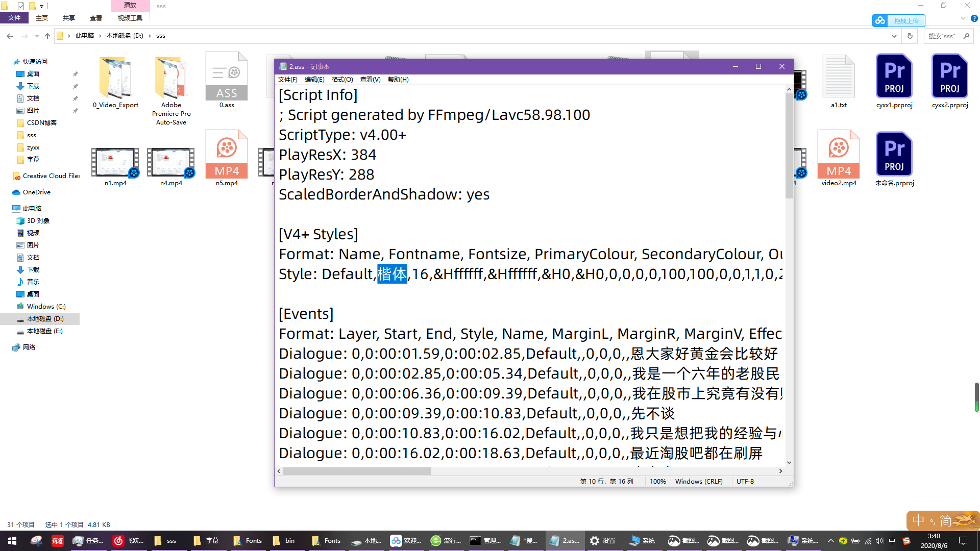Switch to bin folder taskbar window
The width and height of the screenshot is (980, 551).
click(x=284, y=541)
